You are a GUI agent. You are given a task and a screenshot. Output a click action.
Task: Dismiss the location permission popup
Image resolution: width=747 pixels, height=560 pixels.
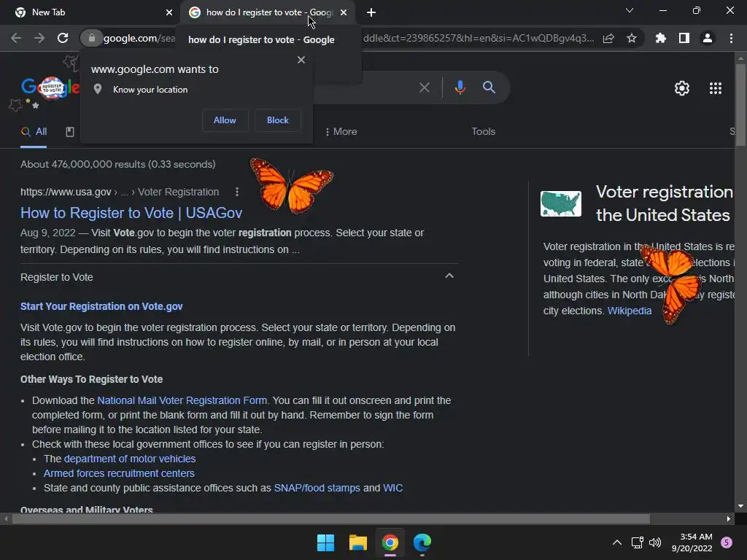click(301, 60)
